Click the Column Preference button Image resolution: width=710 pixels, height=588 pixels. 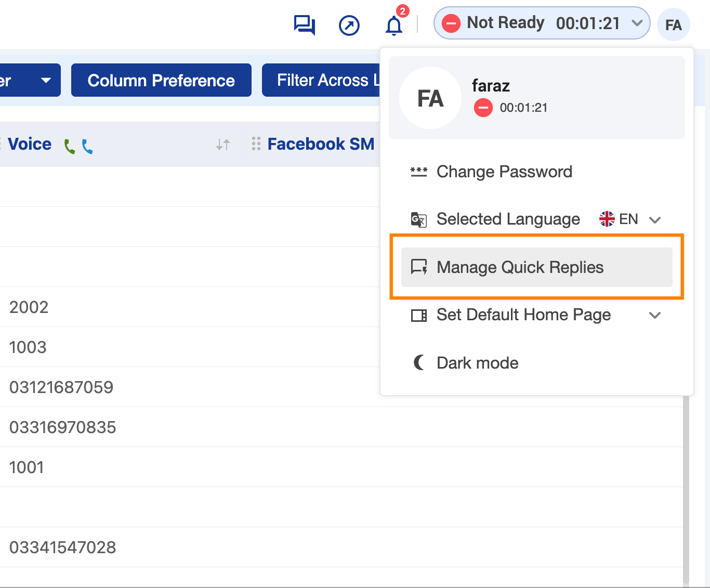click(161, 80)
